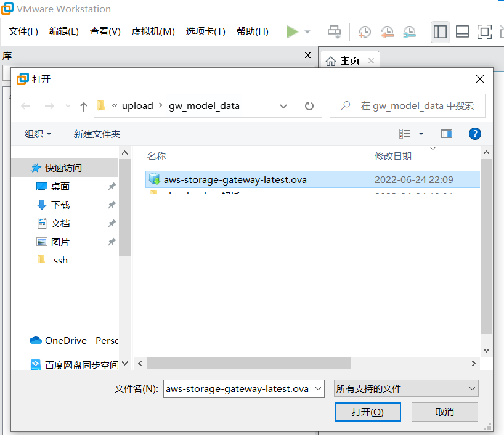Image resolution: width=504 pixels, height=437 pixels.
Task: Open the 文件(F) menu
Action: (23, 31)
